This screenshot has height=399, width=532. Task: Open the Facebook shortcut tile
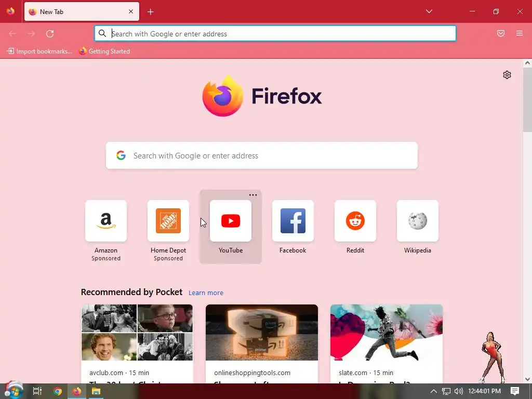pos(293,221)
